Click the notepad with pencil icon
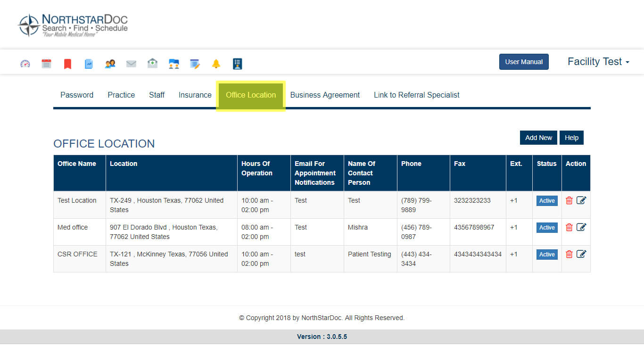The width and height of the screenshot is (644, 362). click(x=195, y=64)
